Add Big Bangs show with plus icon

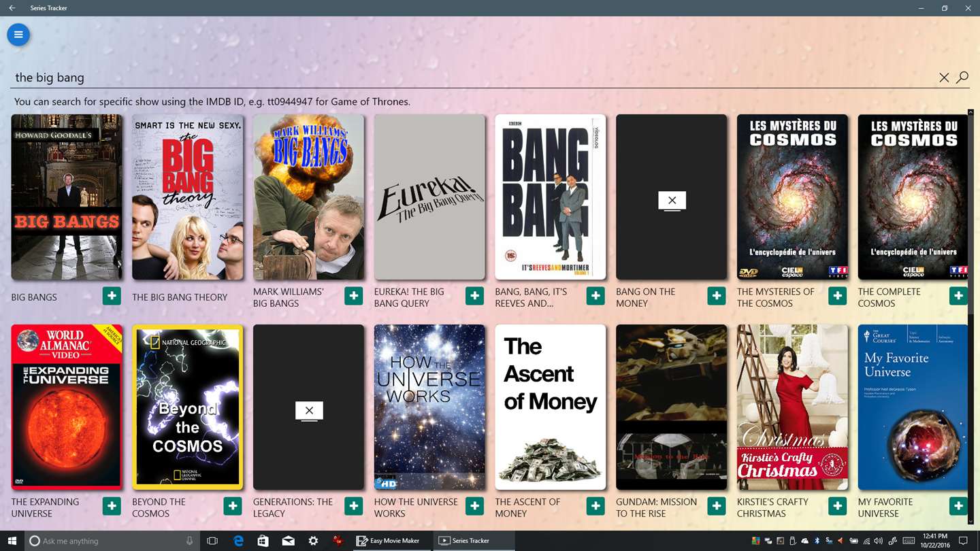point(112,296)
